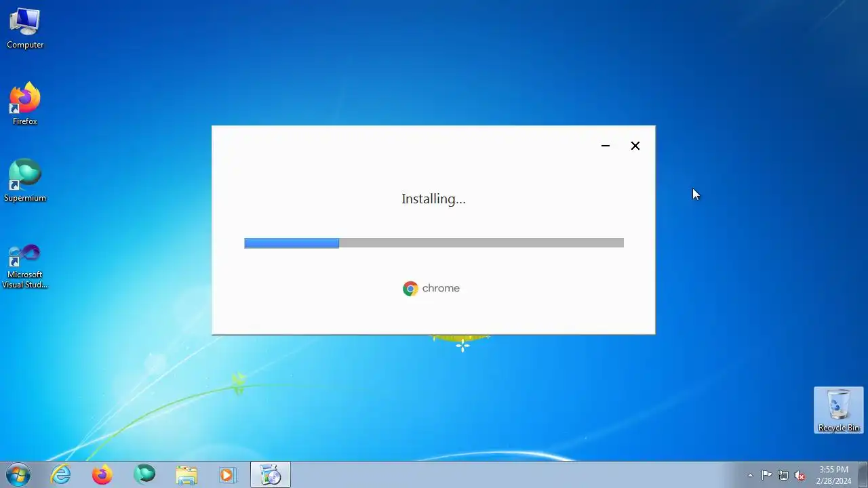The width and height of the screenshot is (868, 488).
Task: Open Windows Explorer folder in taskbar
Action: 186,474
